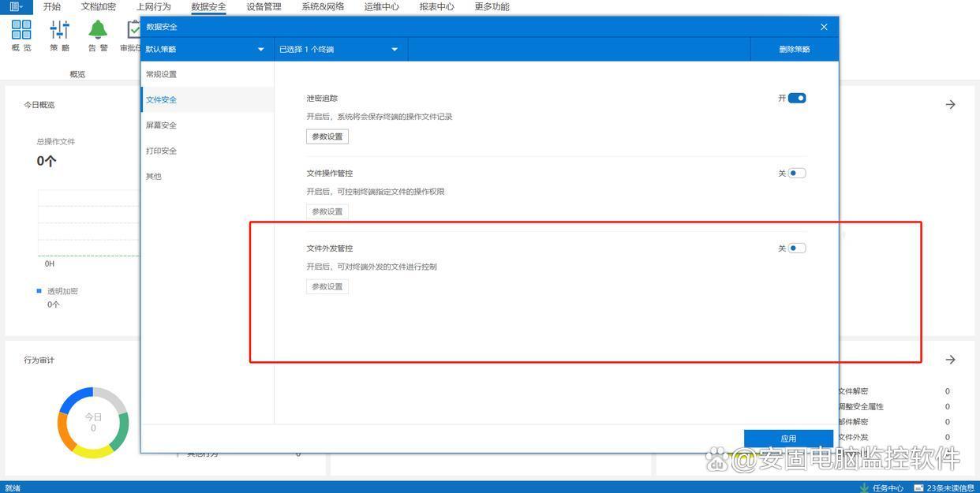Screen dimensions: 980x493
Task: Open the 运维中心 menu tab
Action: point(382,6)
